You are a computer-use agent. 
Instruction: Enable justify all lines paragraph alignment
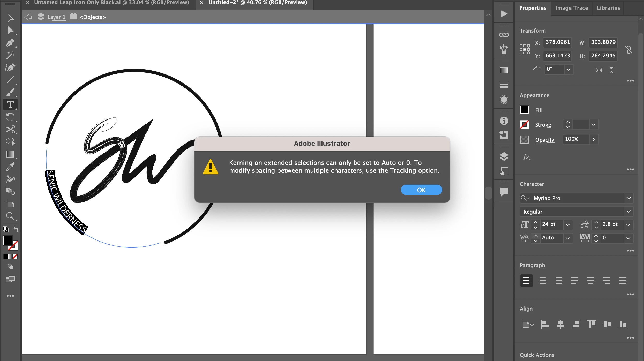(623, 281)
